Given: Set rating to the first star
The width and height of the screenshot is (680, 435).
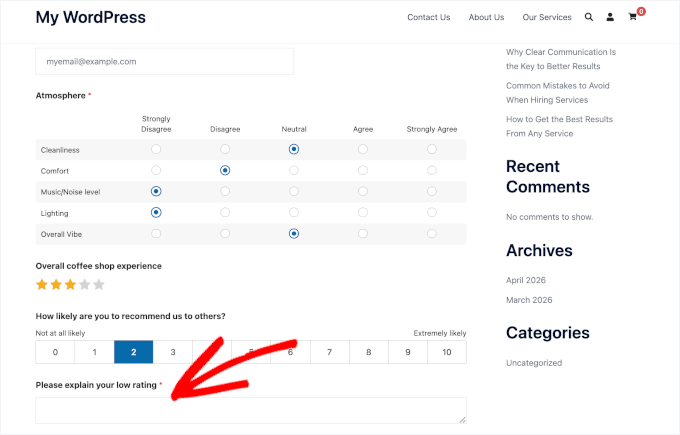Looking at the screenshot, I should pos(42,285).
